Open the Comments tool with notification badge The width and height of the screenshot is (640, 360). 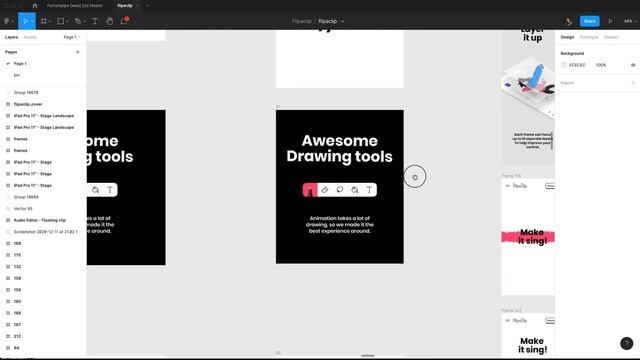pyautogui.click(x=124, y=21)
